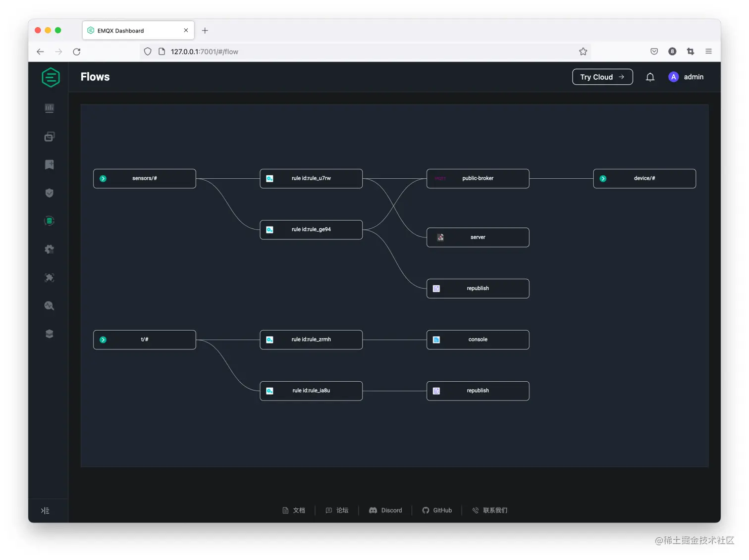Click the Extensions icon in the sidebar
The height and width of the screenshot is (560, 749).
click(49, 277)
